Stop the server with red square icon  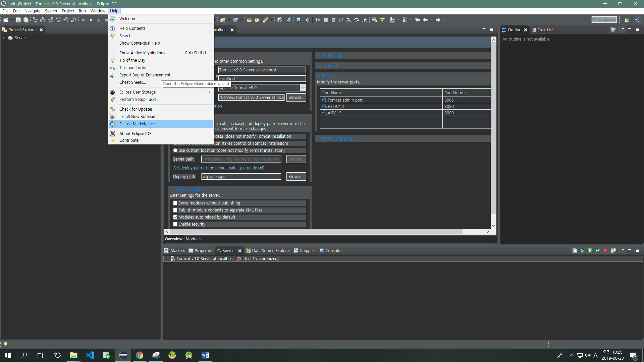click(x=605, y=250)
